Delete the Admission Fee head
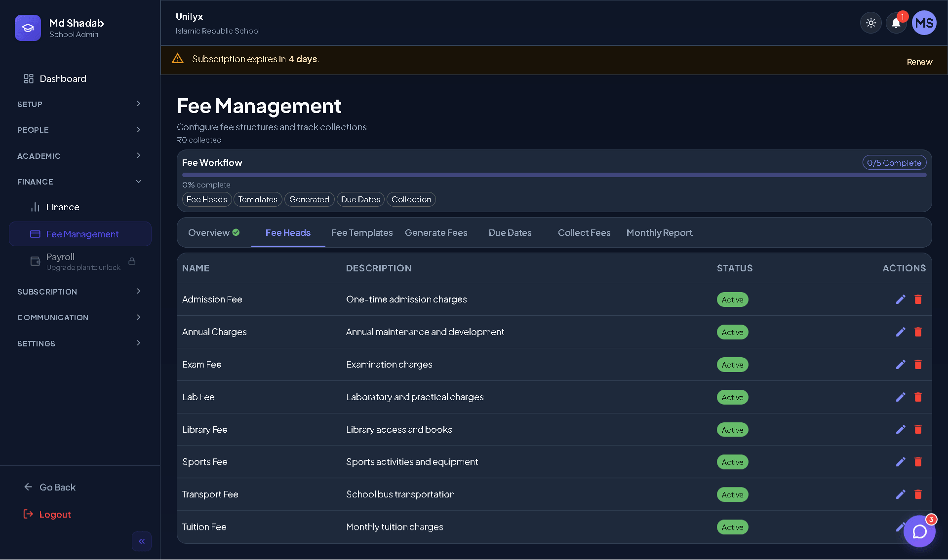This screenshot has width=948, height=560. [918, 299]
